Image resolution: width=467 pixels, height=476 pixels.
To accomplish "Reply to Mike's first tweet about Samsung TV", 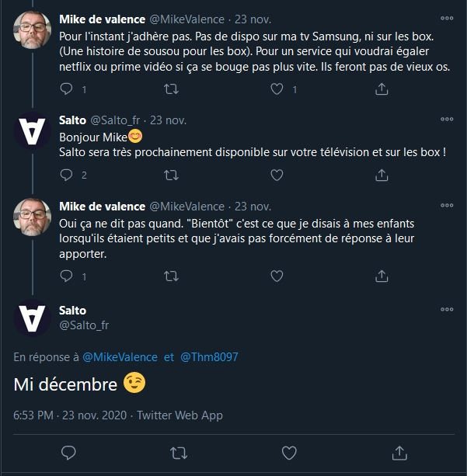I will (x=67, y=89).
